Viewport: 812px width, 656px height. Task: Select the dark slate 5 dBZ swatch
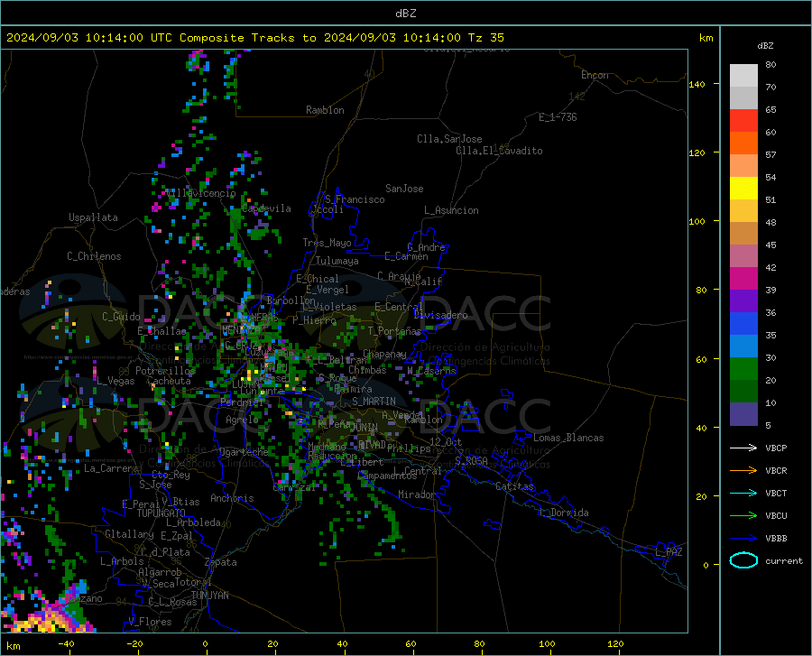[743, 414]
